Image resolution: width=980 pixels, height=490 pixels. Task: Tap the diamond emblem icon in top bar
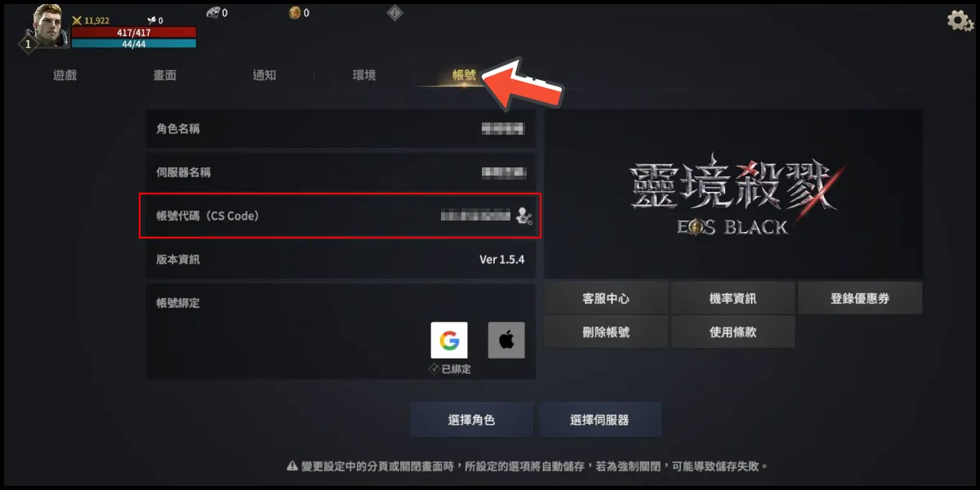(394, 12)
